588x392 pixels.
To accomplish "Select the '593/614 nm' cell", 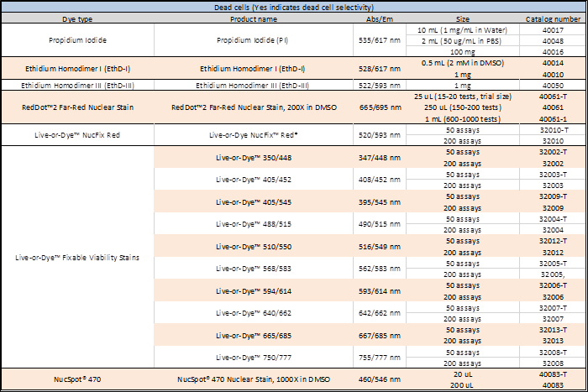I will coord(380,290).
